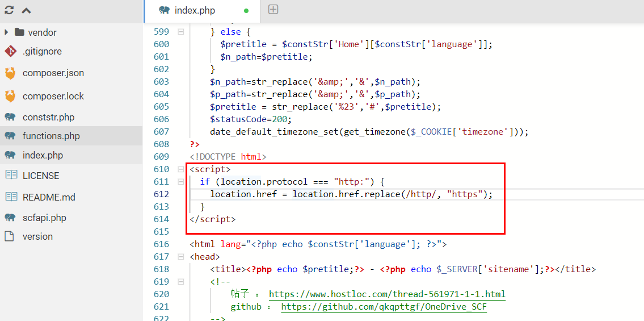Click the composer.json file icon
The width and height of the screenshot is (644, 321).
click(10, 73)
